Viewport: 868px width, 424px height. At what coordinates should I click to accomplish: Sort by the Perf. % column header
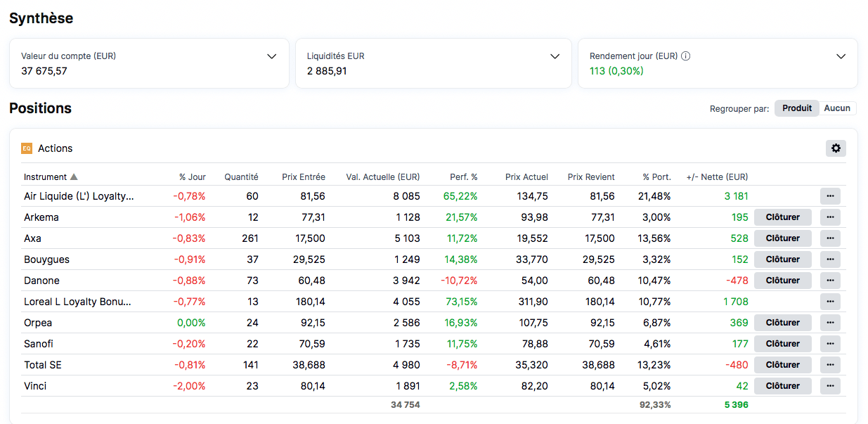point(463,177)
